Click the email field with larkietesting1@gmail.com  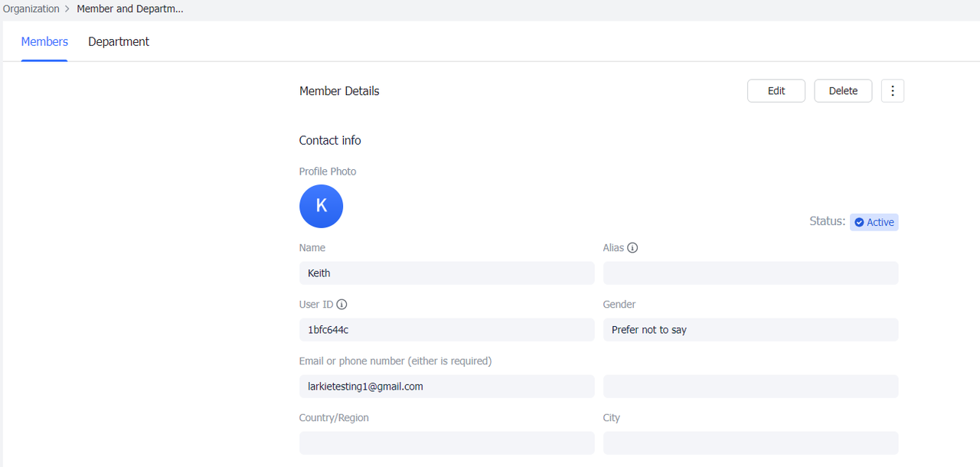(x=446, y=387)
